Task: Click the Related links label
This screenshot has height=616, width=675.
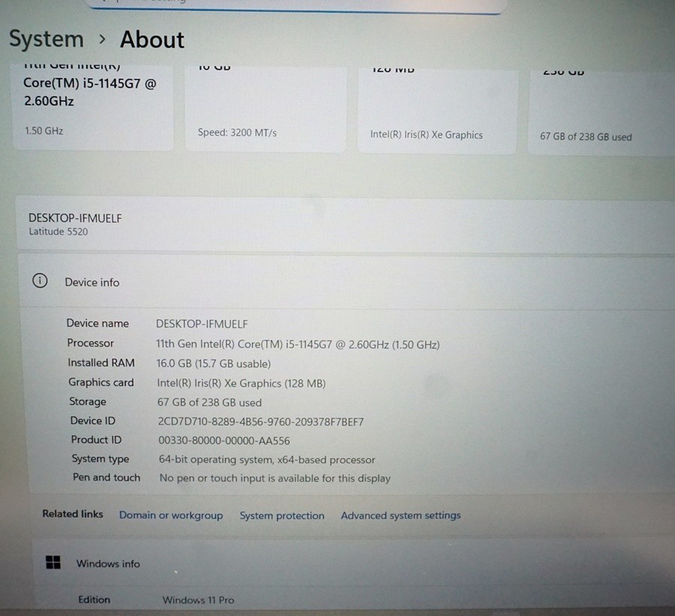Action: click(72, 513)
